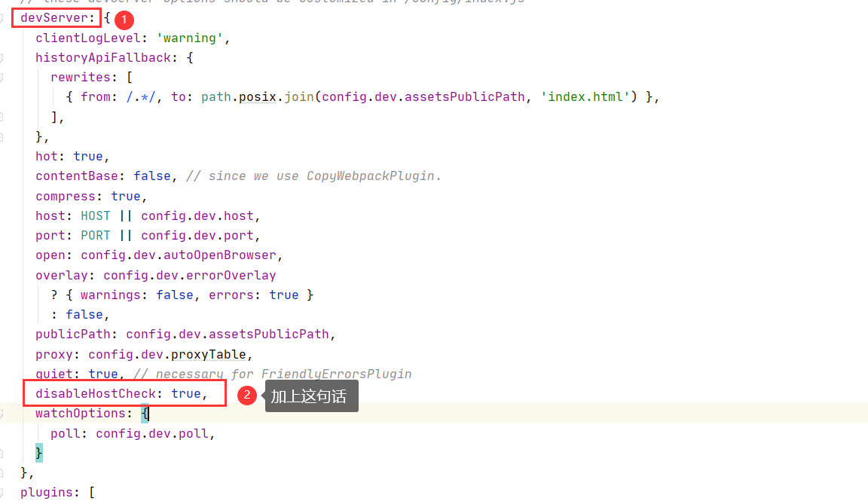Click the 'false' value after contentBase
This screenshot has height=504, width=868.
pos(151,176)
